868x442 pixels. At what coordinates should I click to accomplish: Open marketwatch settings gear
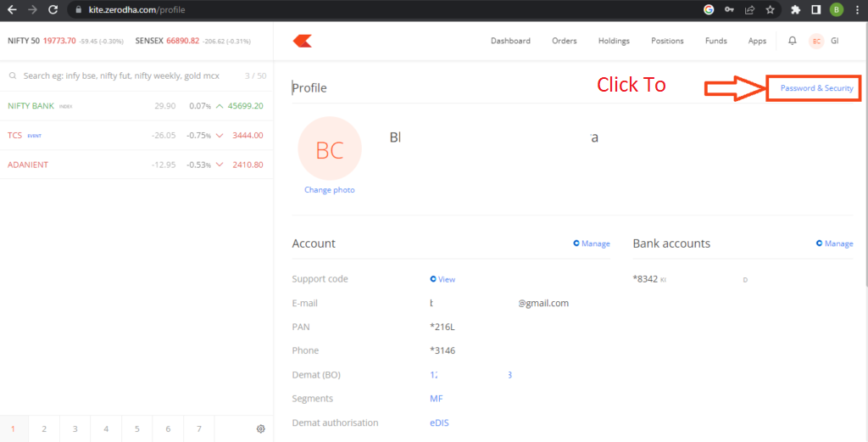click(x=261, y=428)
